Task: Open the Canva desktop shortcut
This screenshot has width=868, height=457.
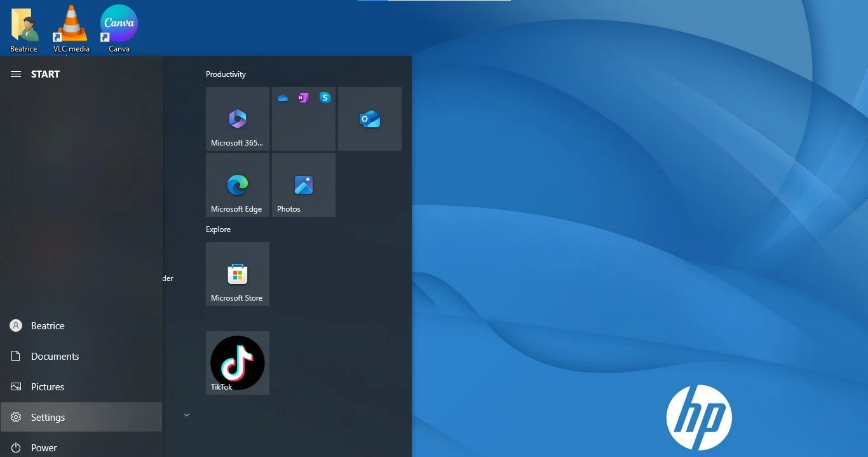Action: (x=119, y=30)
